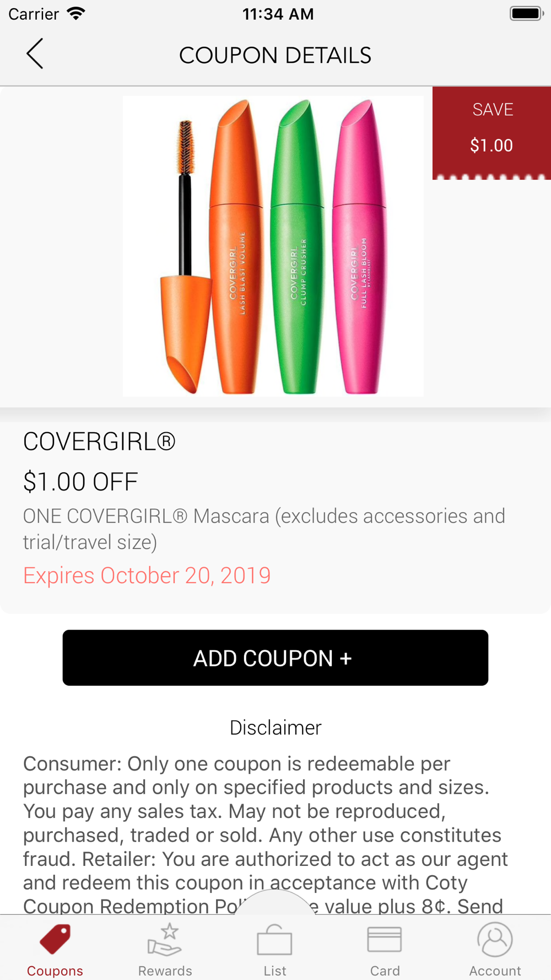Open the Account profile icon
Image resolution: width=551 pixels, height=980 pixels.
[x=495, y=939]
